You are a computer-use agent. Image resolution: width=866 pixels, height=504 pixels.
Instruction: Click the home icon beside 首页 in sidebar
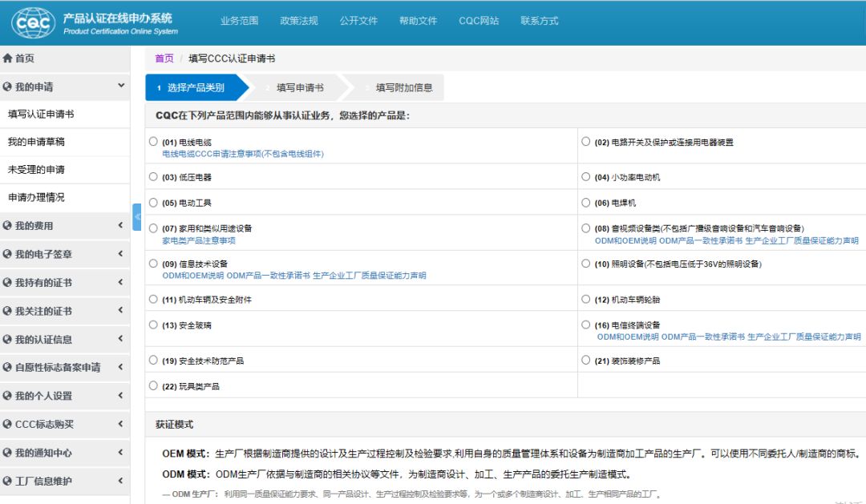pyautogui.click(x=8, y=58)
